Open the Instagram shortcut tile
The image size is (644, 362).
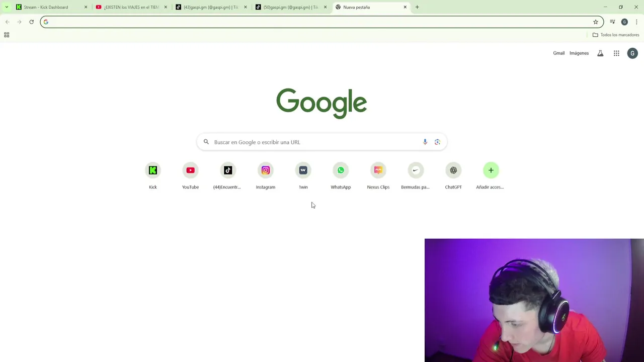click(266, 176)
